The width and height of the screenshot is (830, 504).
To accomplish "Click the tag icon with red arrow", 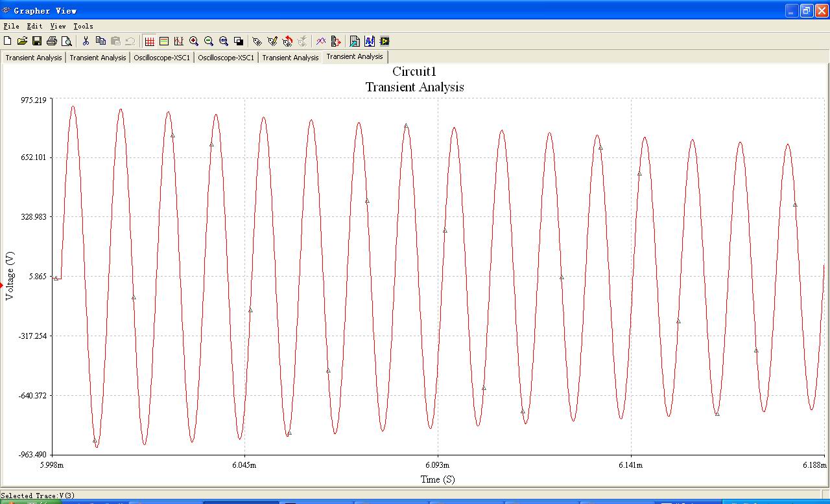I will 287,41.
